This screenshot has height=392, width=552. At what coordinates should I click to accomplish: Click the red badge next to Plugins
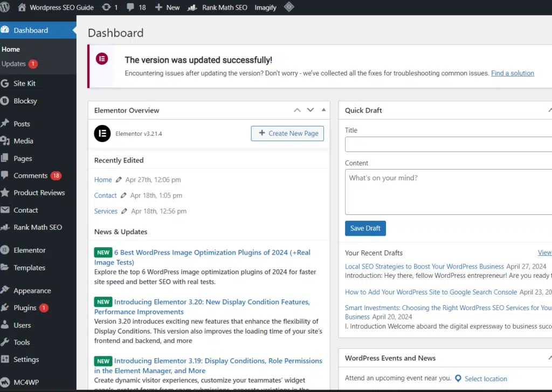tap(44, 308)
